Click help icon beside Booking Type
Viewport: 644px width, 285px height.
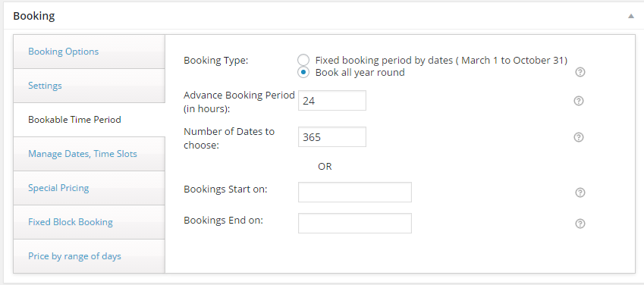pos(580,72)
